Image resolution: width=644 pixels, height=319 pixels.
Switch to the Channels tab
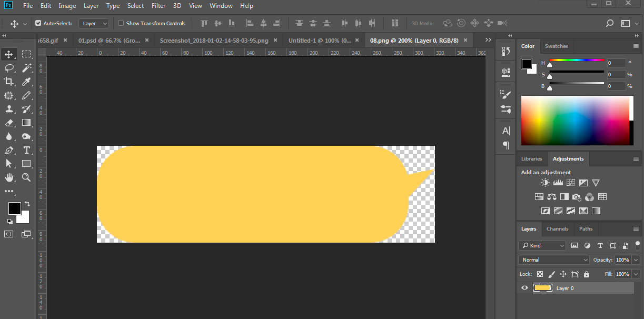[x=557, y=229]
